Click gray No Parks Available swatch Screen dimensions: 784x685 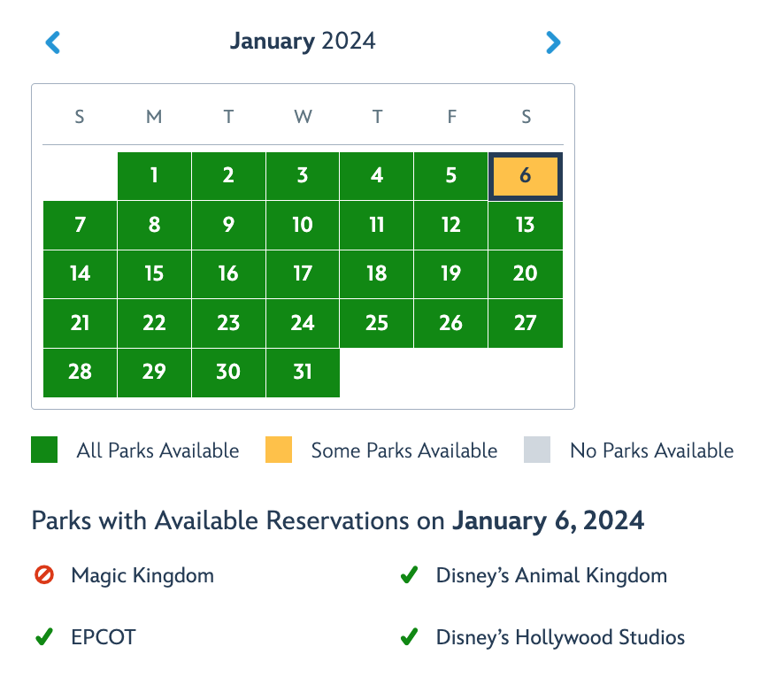tap(537, 450)
